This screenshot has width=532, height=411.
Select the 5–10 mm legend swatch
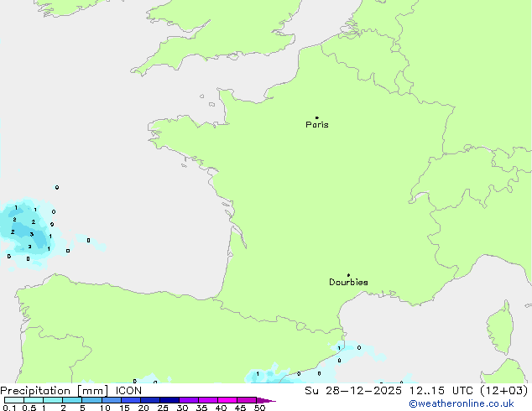[91, 400]
